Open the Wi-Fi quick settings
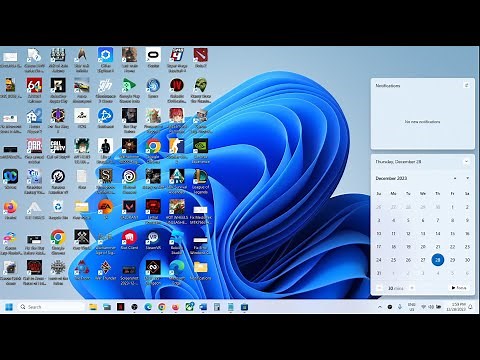Image resolution: width=480 pixels, height=360 pixels. pos(424,307)
